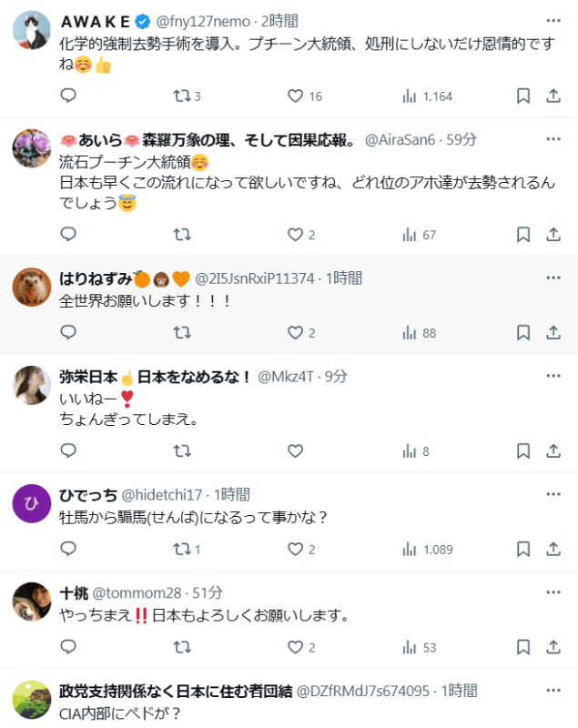
Task: Reply to はりねずみ's tweet
Action: pyautogui.click(x=68, y=333)
